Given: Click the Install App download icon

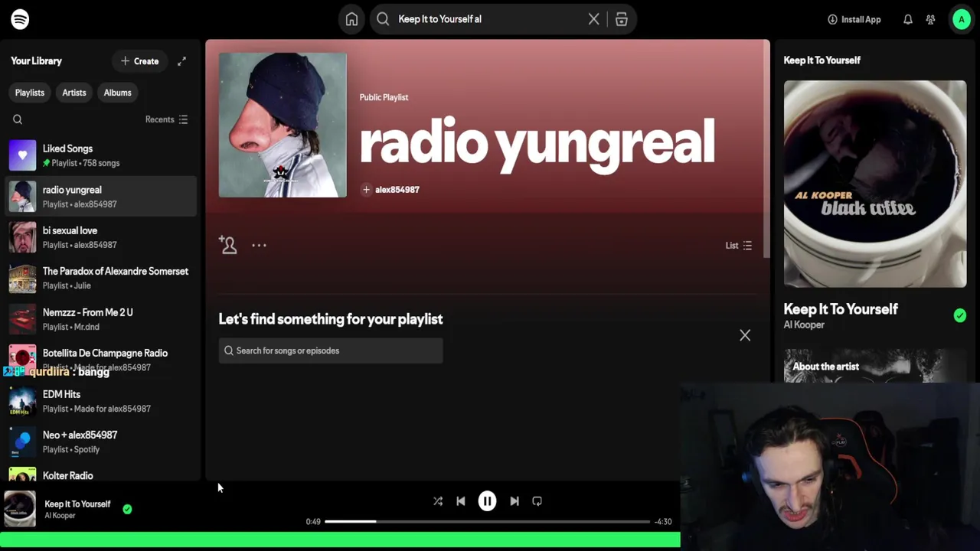Looking at the screenshot, I should (x=832, y=19).
